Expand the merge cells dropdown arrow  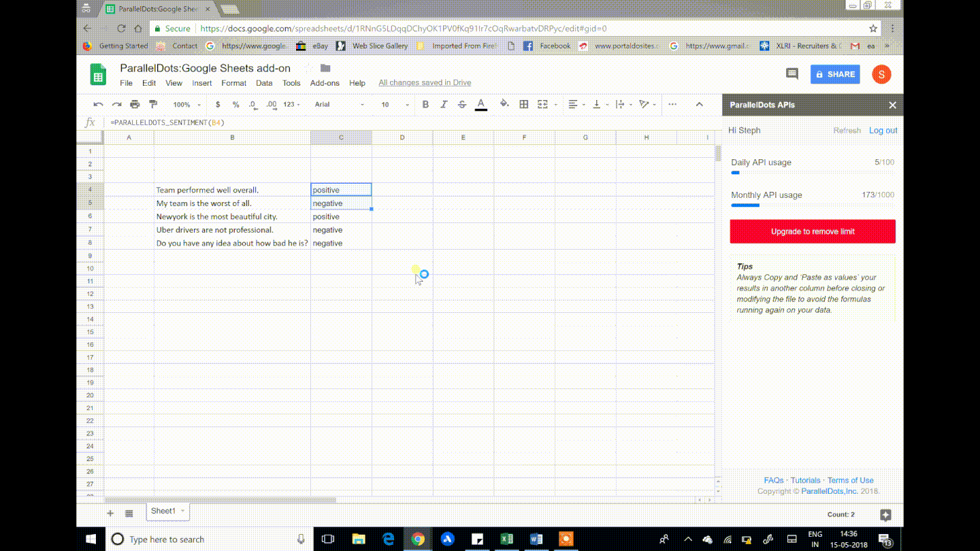[555, 105]
